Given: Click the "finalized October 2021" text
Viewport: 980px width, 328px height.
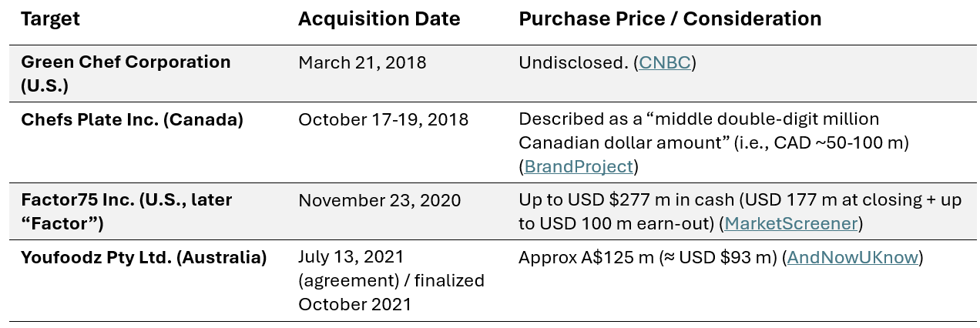Looking at the screenshot, I should (391, 292).
